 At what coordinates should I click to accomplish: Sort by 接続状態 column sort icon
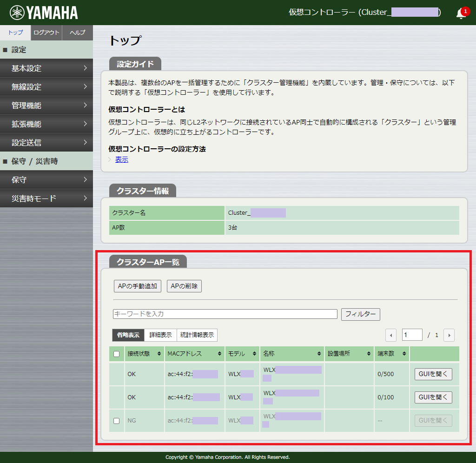[x=159, y=354]
